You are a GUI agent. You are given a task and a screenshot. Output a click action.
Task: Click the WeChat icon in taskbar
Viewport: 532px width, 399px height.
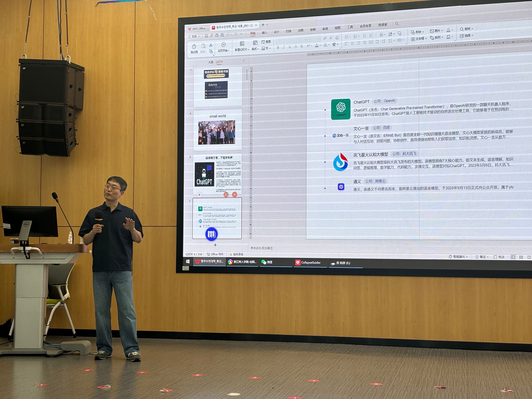click(x=264, y=262)
